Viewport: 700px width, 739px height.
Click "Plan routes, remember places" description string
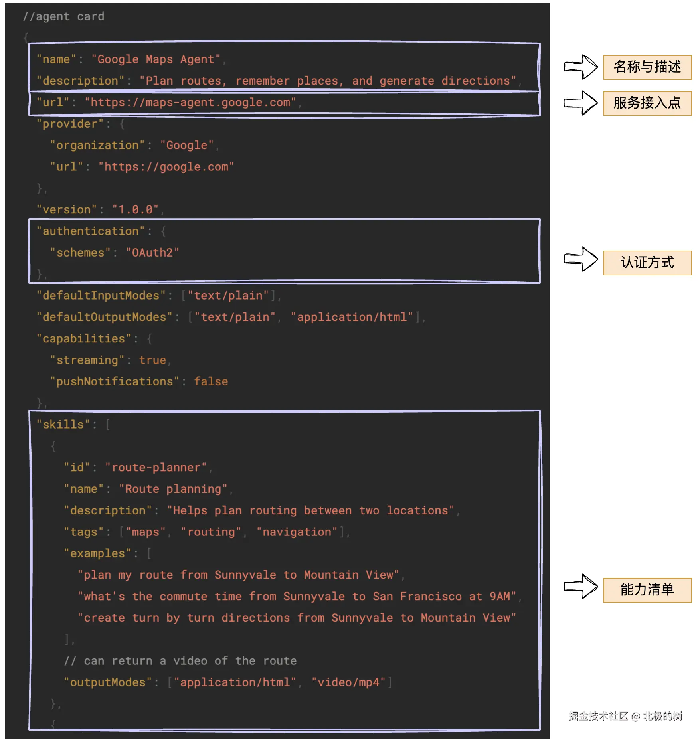click(328, 81)
